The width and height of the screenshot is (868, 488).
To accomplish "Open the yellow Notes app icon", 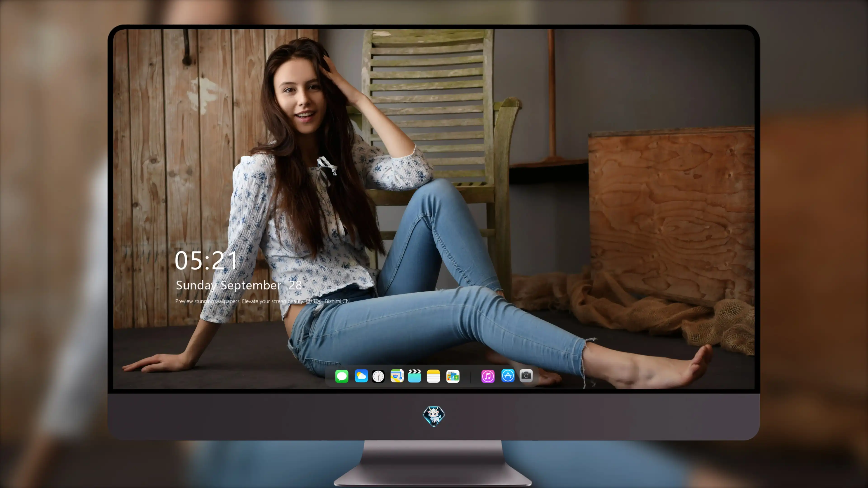I will point(433,376).
